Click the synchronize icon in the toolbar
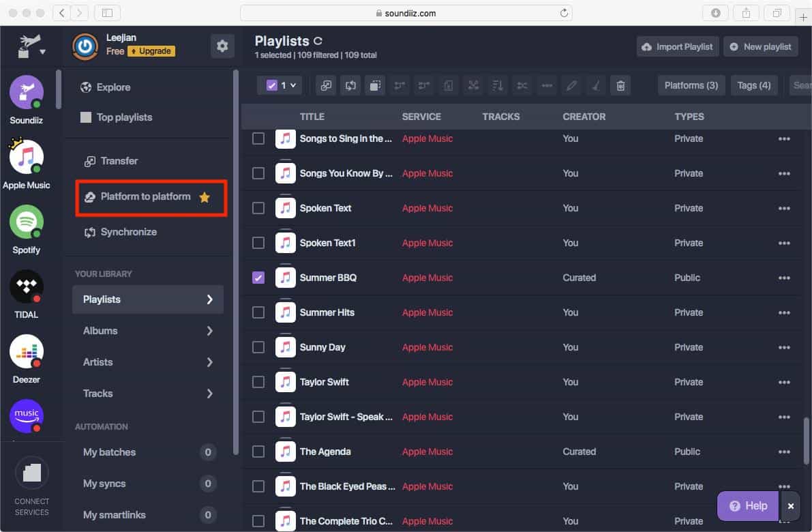The width and height of the screenshot is (812, 532). pyautogui.click(x=350, y=85)
